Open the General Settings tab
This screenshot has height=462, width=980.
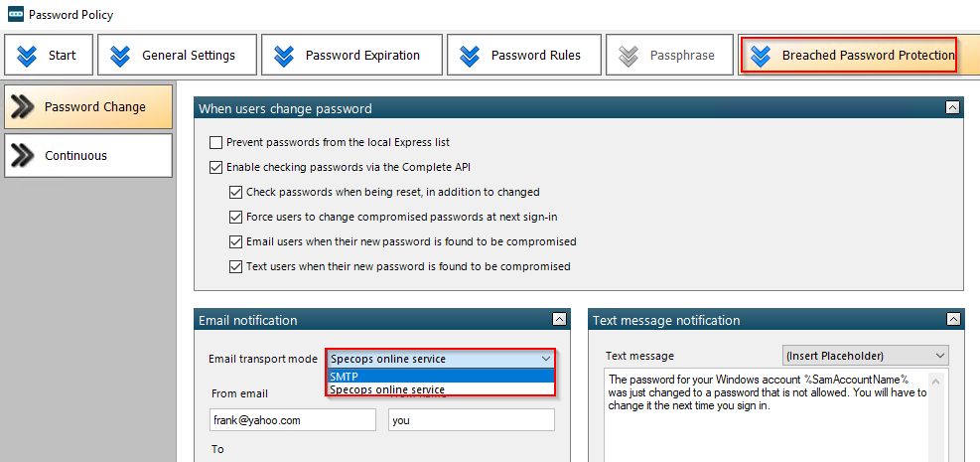177,55
